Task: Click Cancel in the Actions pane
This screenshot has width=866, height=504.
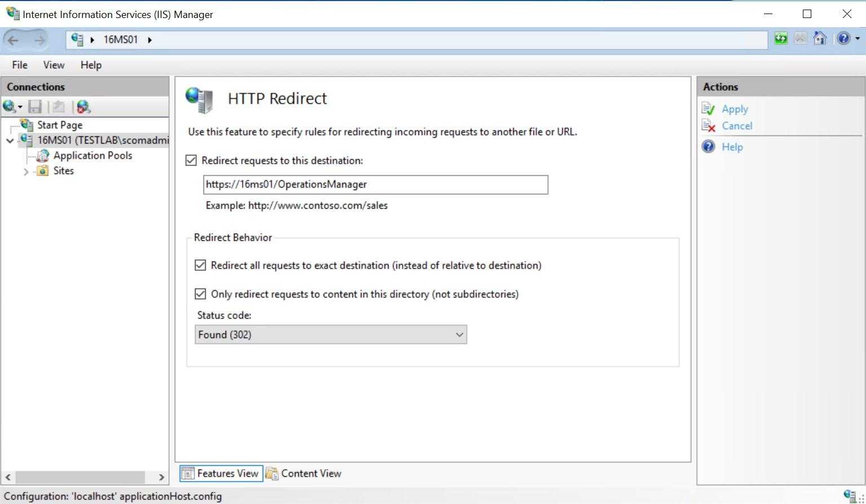Action: (x=737, y=126)
